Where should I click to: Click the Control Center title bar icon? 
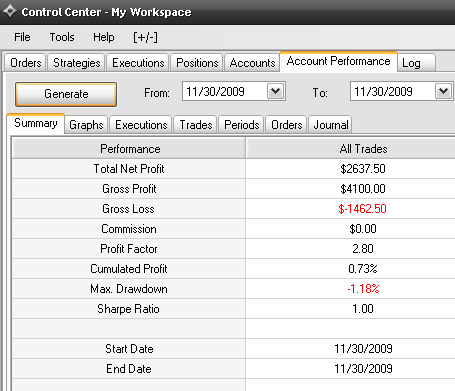point(10,11)
